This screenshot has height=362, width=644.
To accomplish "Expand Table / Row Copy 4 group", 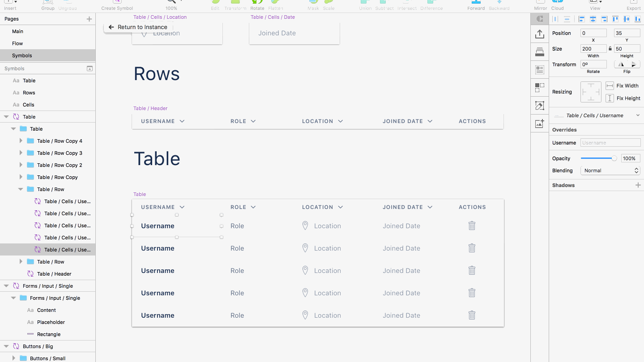I will point(21,141).
